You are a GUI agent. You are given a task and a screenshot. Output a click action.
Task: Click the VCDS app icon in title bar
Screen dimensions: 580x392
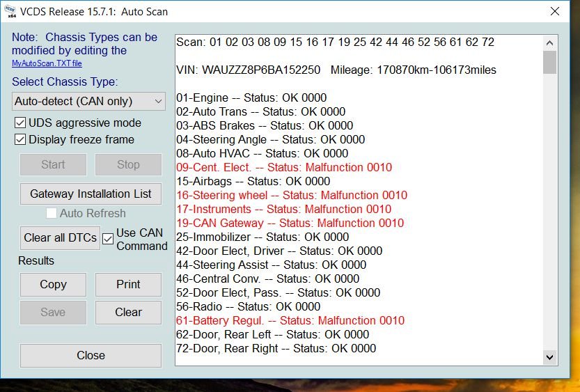click(x=10, y=11)
